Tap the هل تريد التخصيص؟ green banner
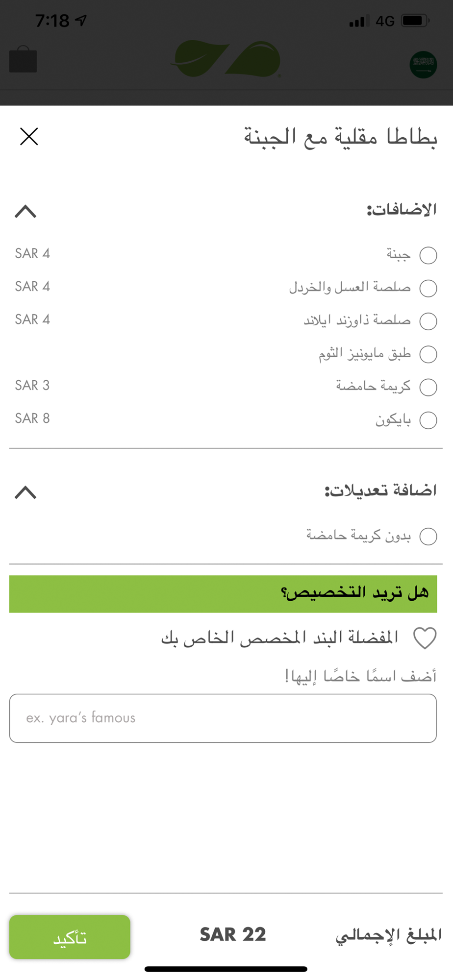453x980 pixels. [x=223, y=594]
